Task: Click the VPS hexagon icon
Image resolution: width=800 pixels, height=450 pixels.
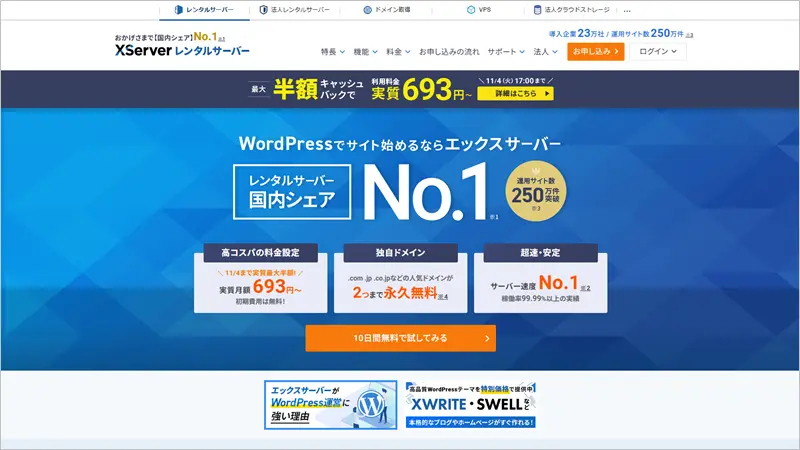Action: (469, 11)
